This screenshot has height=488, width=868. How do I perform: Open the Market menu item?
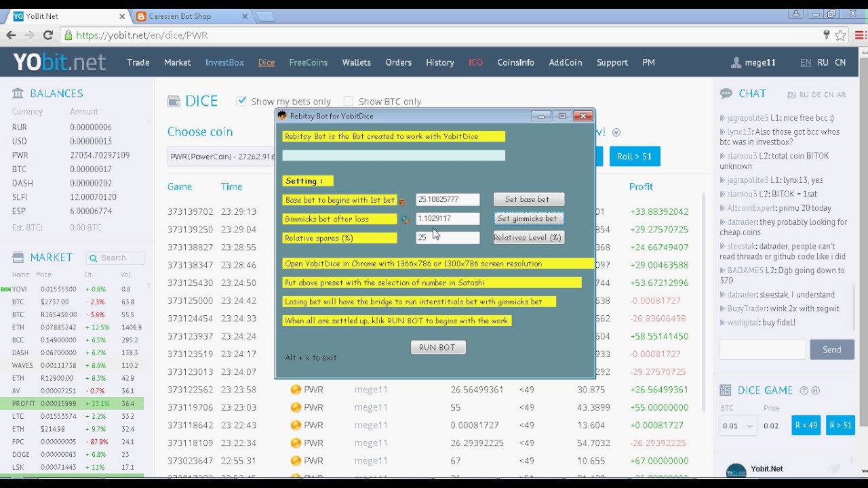tap(177, 62)
